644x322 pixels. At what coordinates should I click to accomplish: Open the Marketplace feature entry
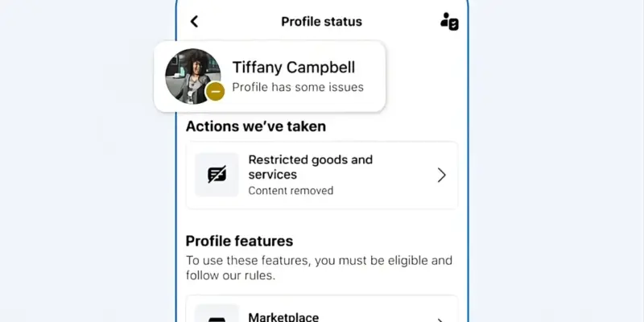[x=283, y=317]
